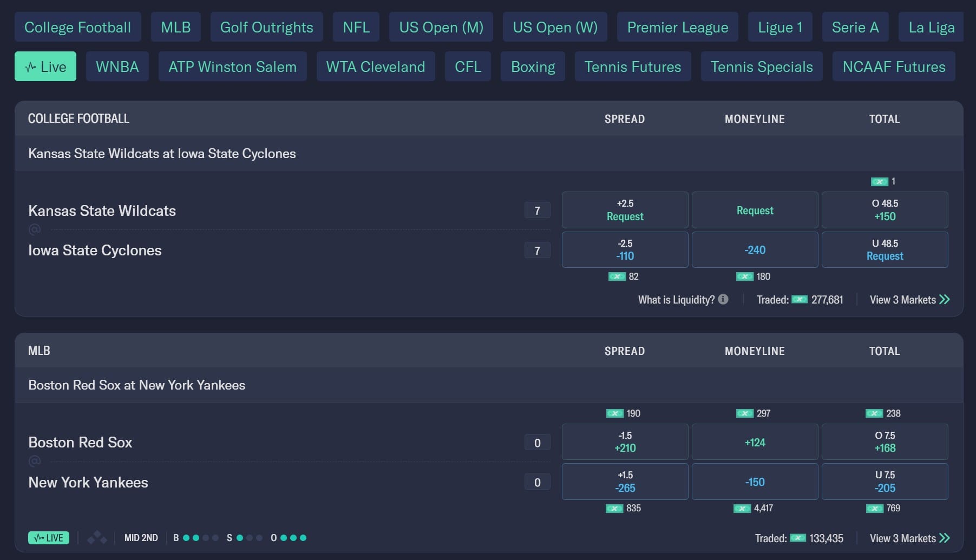Choose Under 7.5 total at -205
976x560 pixels.
click(885, 482)
